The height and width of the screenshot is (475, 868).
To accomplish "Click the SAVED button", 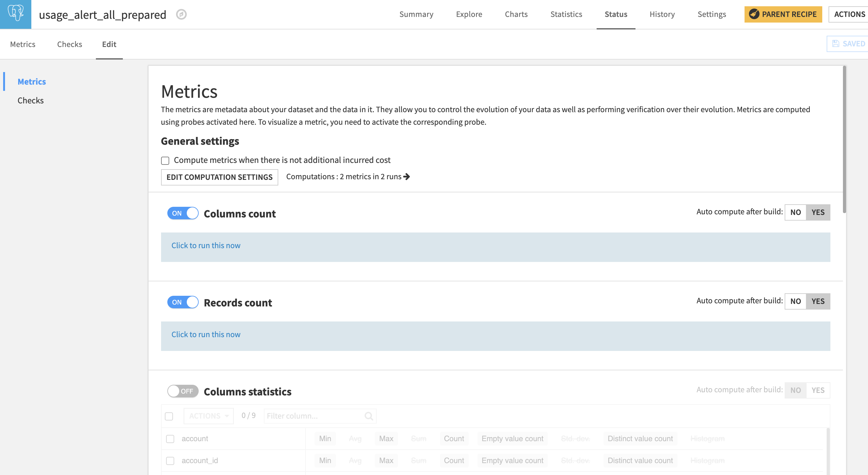I will tap(848, 44).
